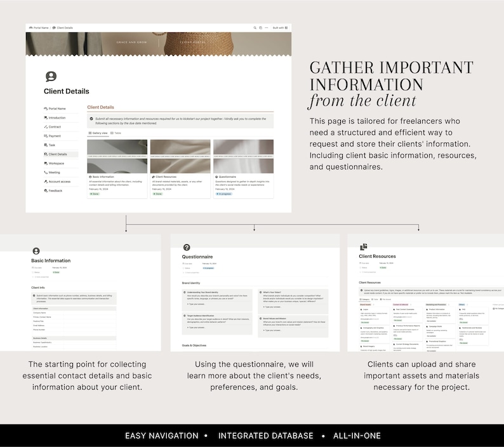Click the Company Name table row
The height and width of the screenshot is (447, 504).
[x=74, y=312]
